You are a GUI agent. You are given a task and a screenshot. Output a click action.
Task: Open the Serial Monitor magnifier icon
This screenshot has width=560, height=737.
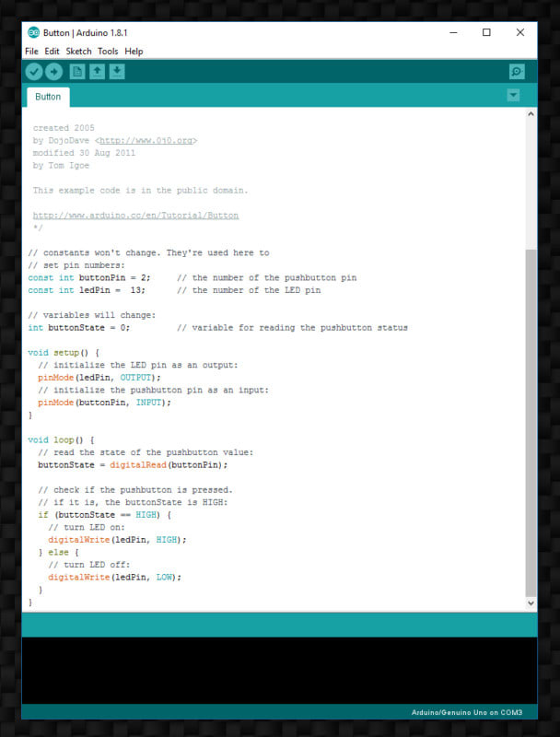coord(517,72)
